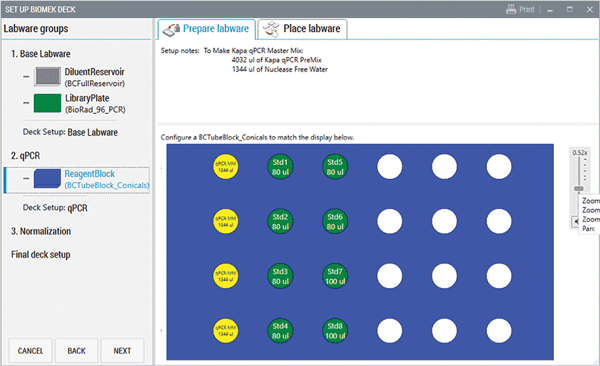The image size is (600, 366).
Task: Click the '1344 ul of Nuclease Free Water' note
Action: (280, 69)
